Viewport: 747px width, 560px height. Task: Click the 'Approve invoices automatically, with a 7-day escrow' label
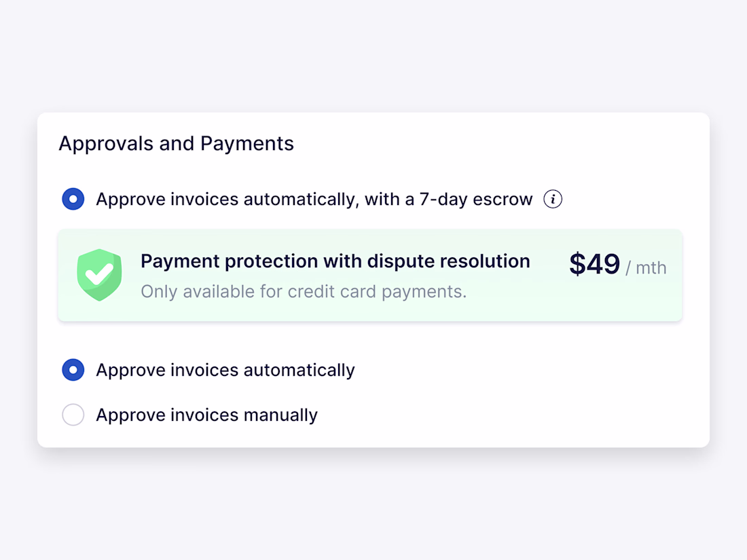pyautogui.click(x=314, y=200)
